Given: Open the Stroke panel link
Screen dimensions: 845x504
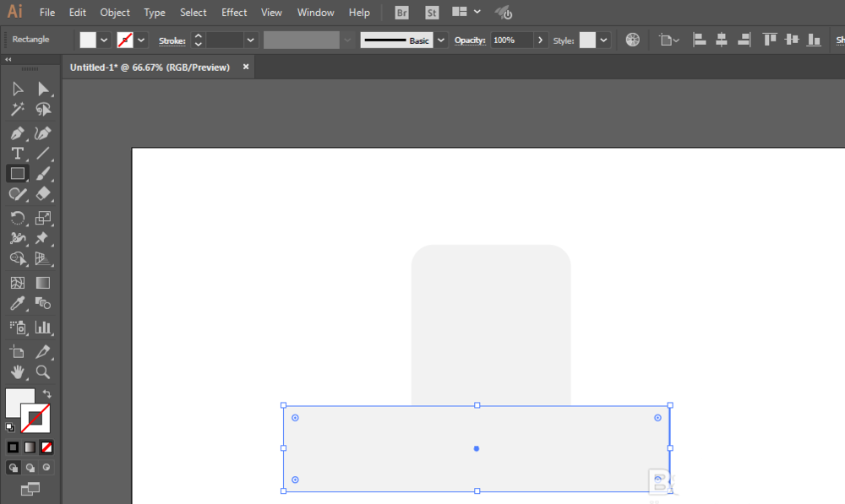Looking at the screenshot, I should pyautogui.click(x=172, y=41).
